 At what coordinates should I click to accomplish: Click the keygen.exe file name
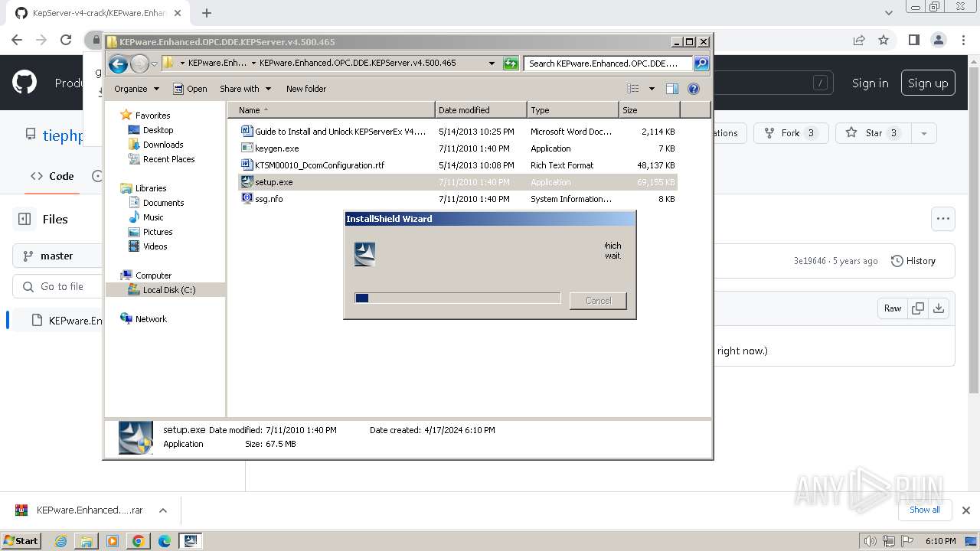(277, 148)
